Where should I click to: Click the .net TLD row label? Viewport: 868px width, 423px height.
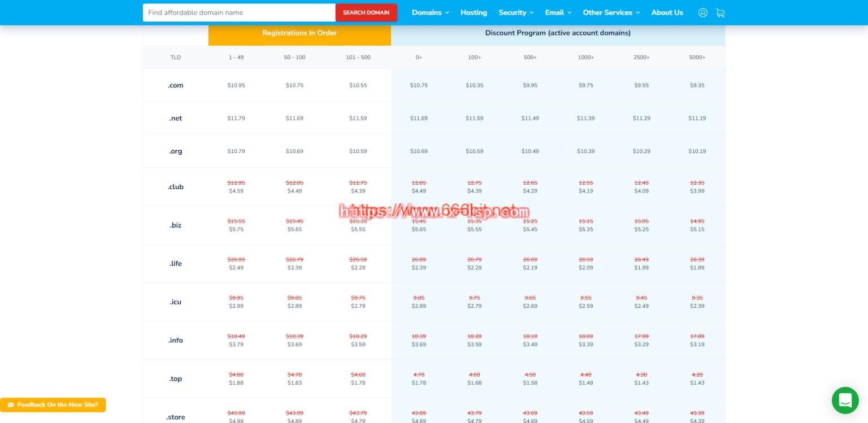[176, 118]
